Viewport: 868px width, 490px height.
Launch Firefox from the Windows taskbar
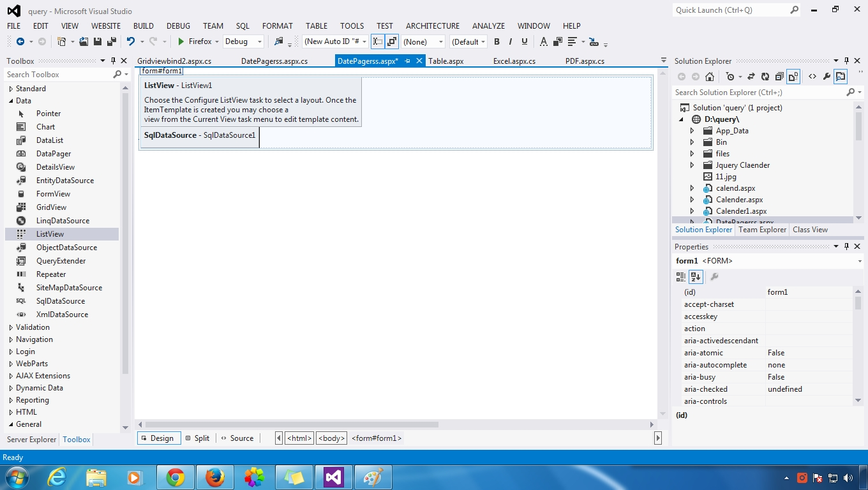(x=215, y=477)
